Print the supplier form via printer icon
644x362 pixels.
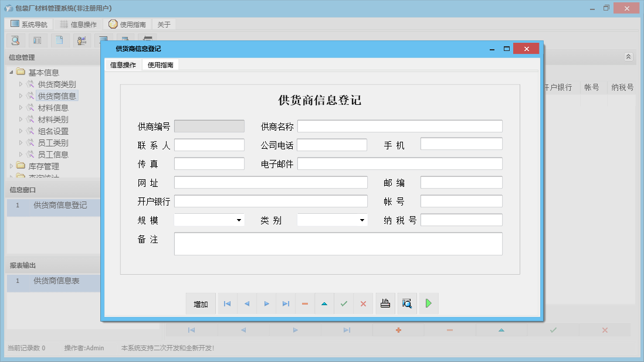(x=385, y=303)
